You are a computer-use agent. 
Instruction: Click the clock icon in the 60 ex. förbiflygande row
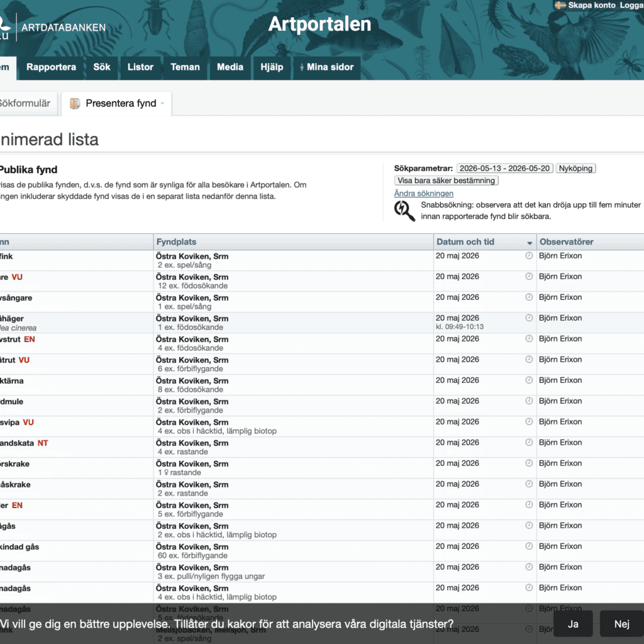point(529,546)
